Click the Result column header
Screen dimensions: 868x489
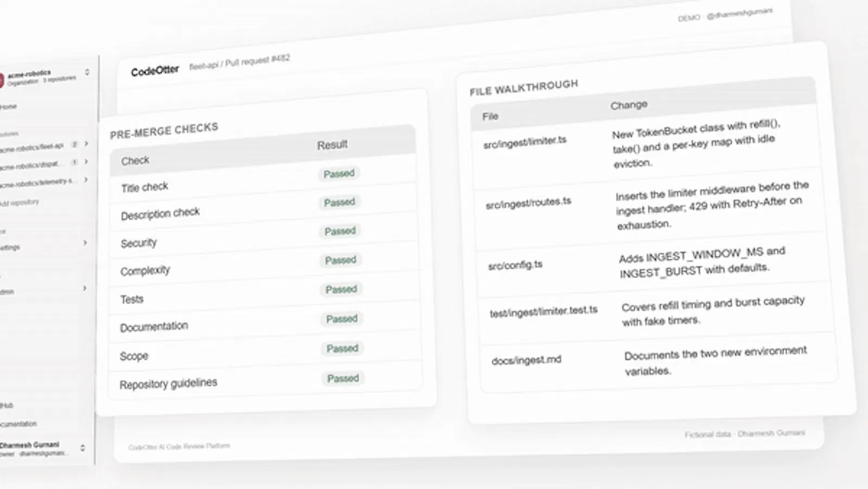pos(332,145)
